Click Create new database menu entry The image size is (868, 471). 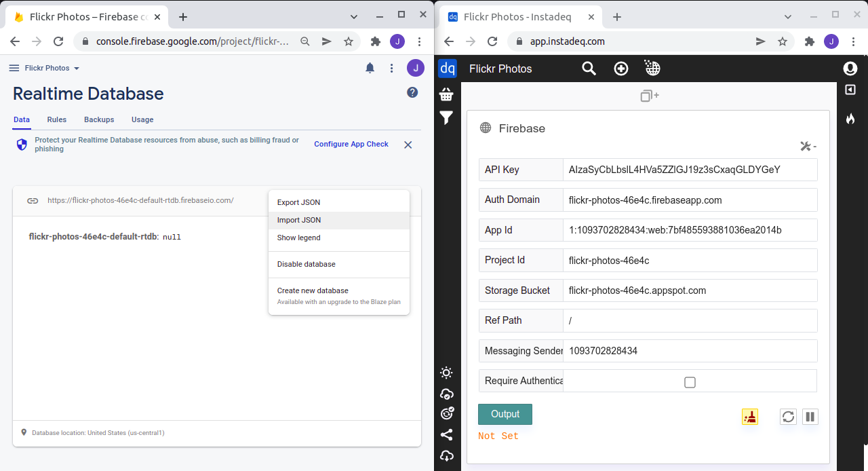(x=339, y=296)
